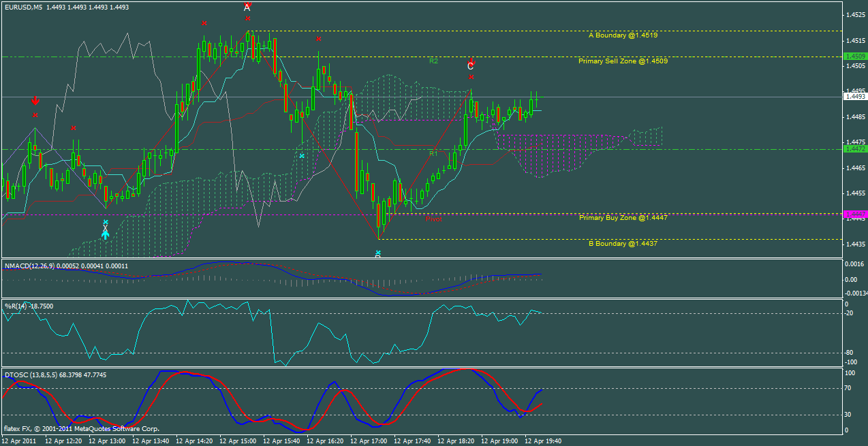Click the point C marker near the sell zone
This screenshot has width=868, height=446.
470,67
